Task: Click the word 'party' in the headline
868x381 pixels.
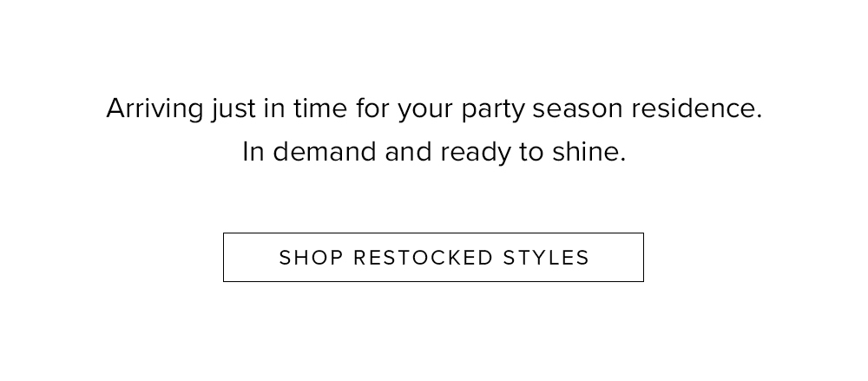Action: (493, 110)
